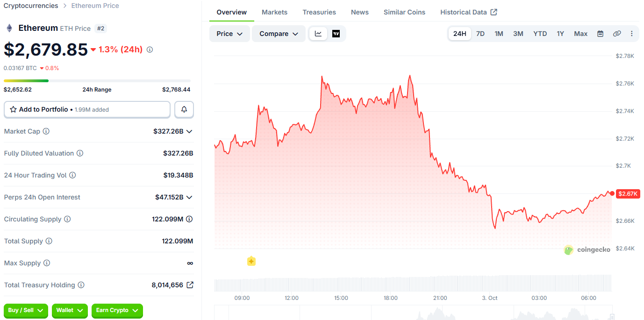
Task: Click info icon beside Circulating Supply label
Action: pyautogui.click(x=67, y=219)
